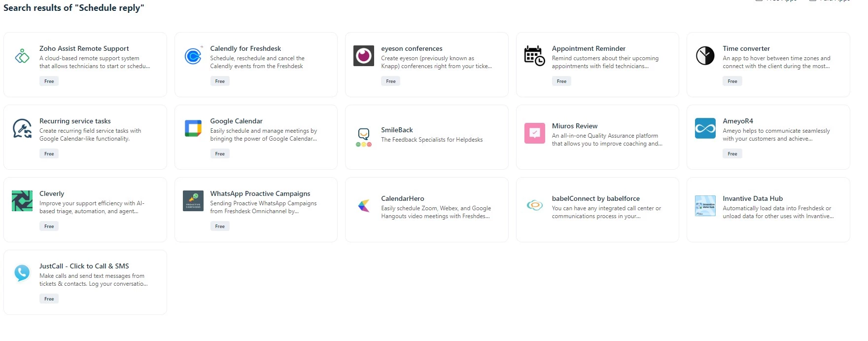Select the Free tag on JustCall card
This screenshot has height=341, width=868.
[x=49, y=299]
